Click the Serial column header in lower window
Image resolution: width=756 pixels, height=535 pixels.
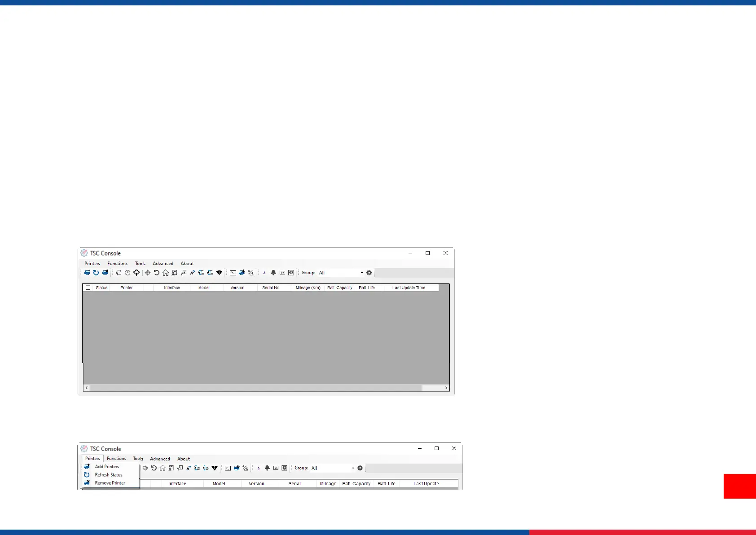[294, 484]
